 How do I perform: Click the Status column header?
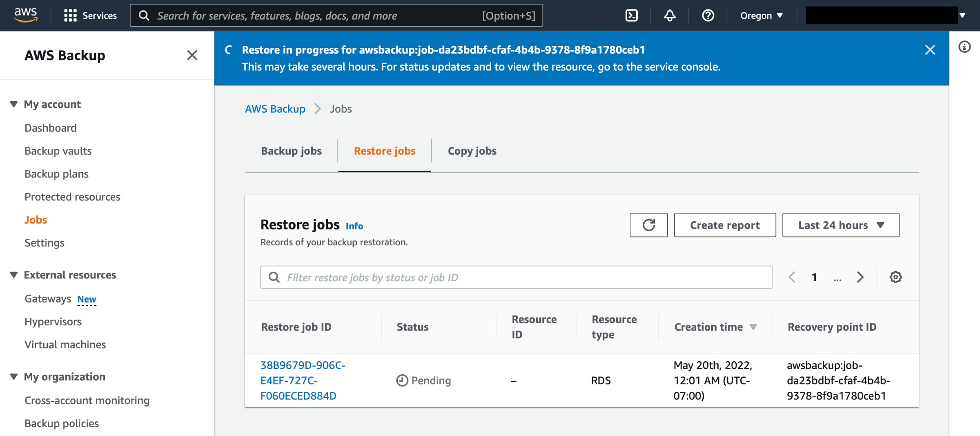coord(412,327)
